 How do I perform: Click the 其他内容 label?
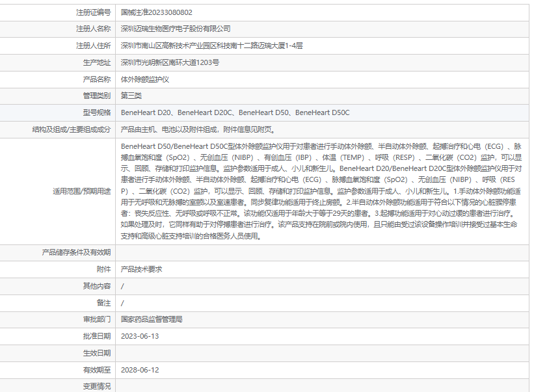(97, 286)
